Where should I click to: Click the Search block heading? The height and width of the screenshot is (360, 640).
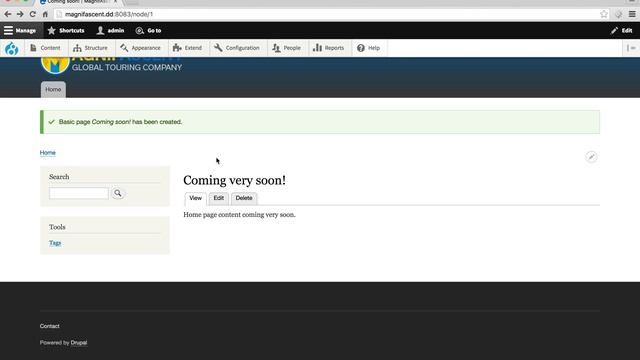(59, 177)
